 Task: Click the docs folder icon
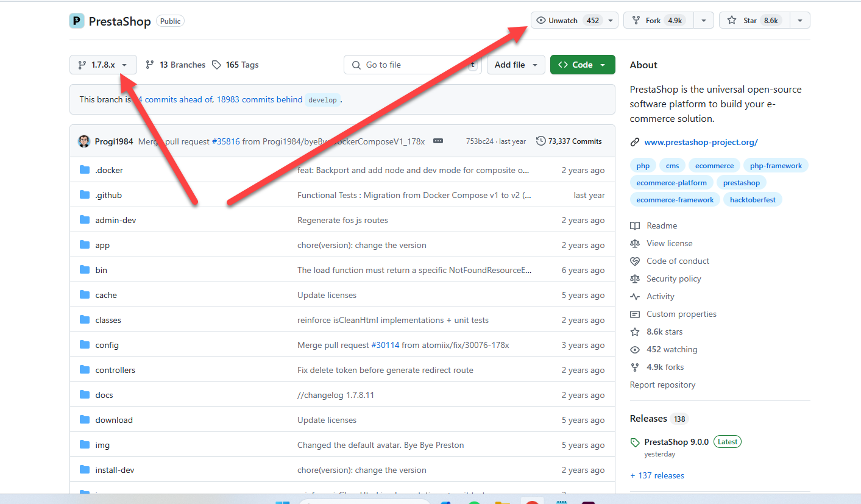[x=85, y=395]
